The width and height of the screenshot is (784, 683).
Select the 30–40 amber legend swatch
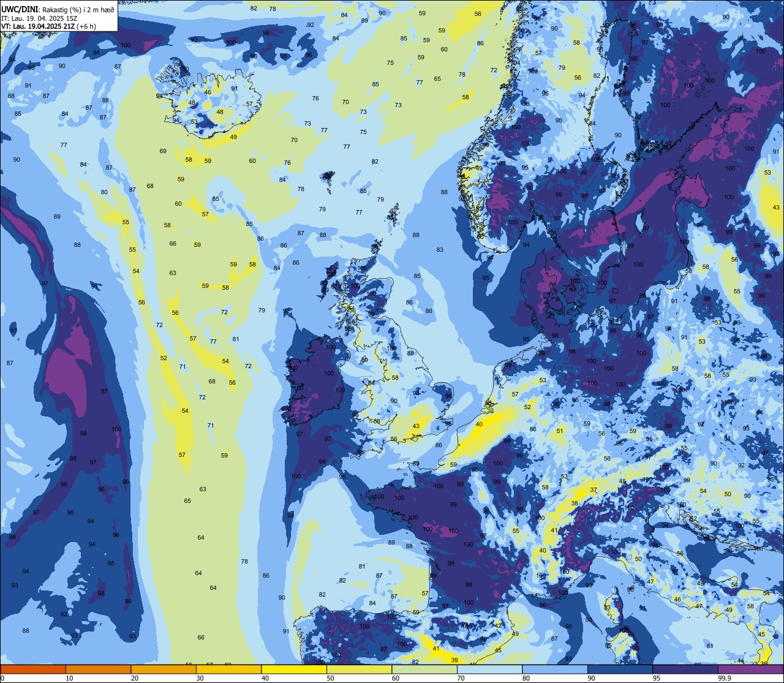point(228,669)
